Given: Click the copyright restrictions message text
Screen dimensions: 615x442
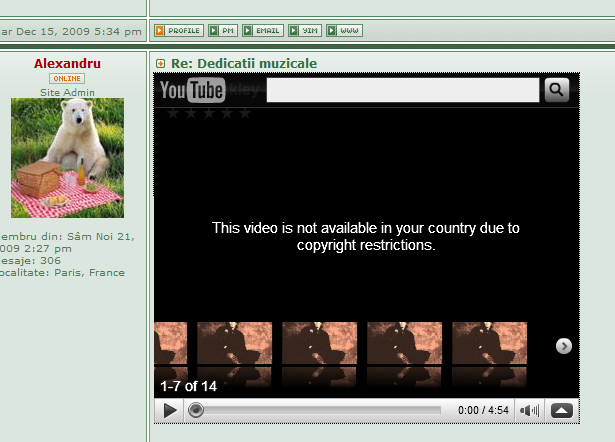Looking at the screenshot, I should (x=366, y=236).
